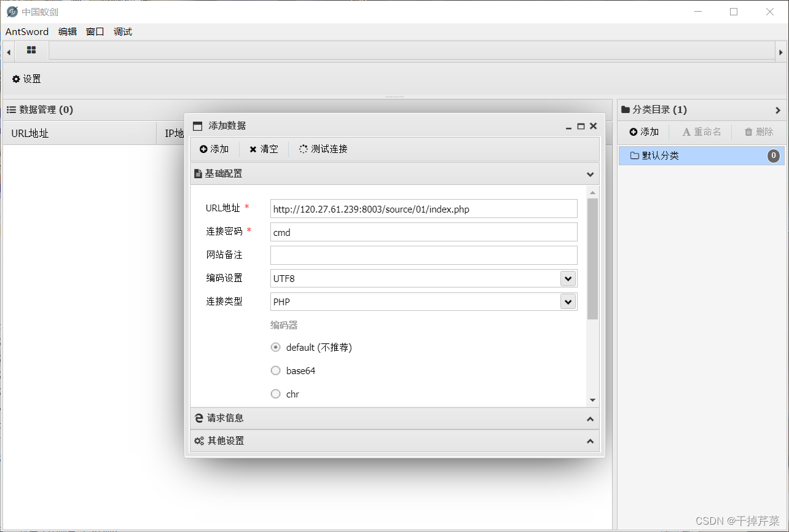Close the 添加数据 dialog
The height and width of the screenshot is (532, 789).
594,126
